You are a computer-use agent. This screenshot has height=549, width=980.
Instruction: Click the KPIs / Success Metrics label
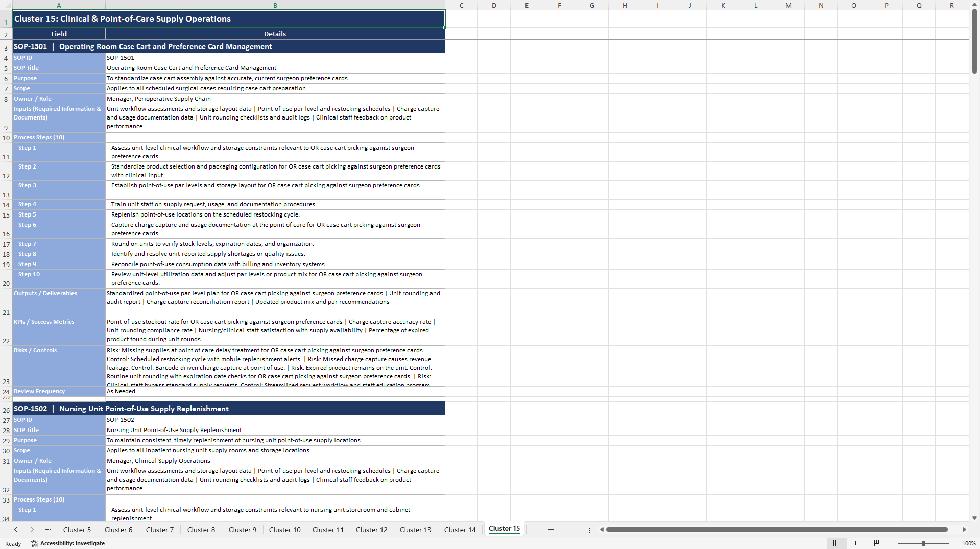tap(44, 322)
